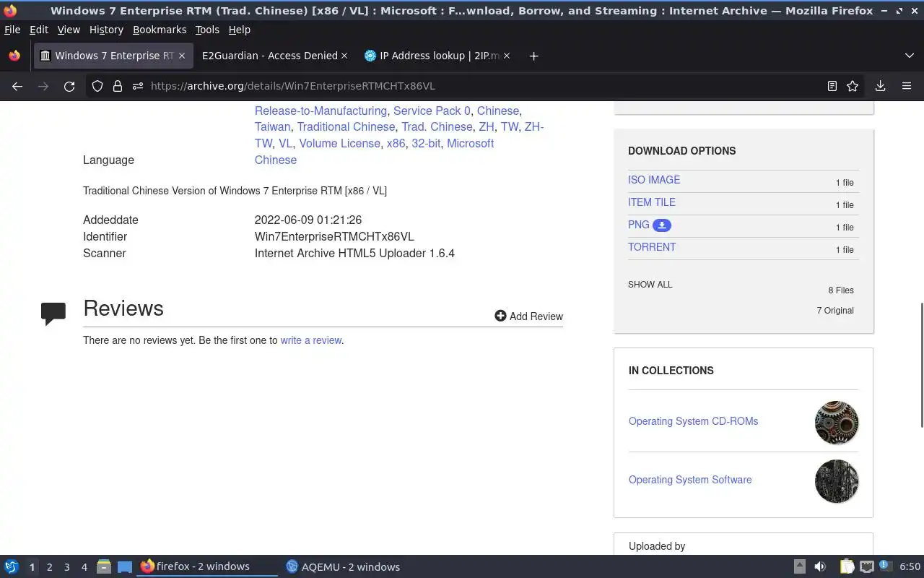Click Add Review button
The height and width of the screenshot is (578, 924).
529,316
